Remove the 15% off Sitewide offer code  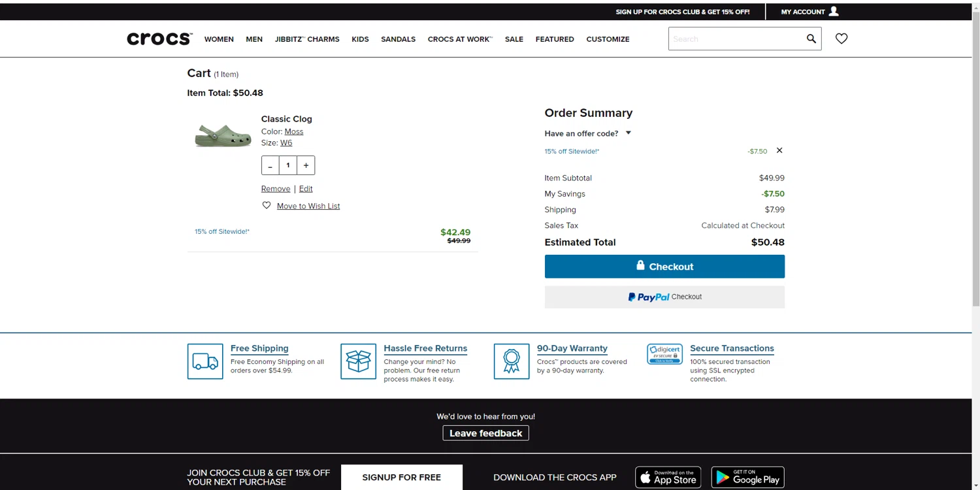(779, 150)
